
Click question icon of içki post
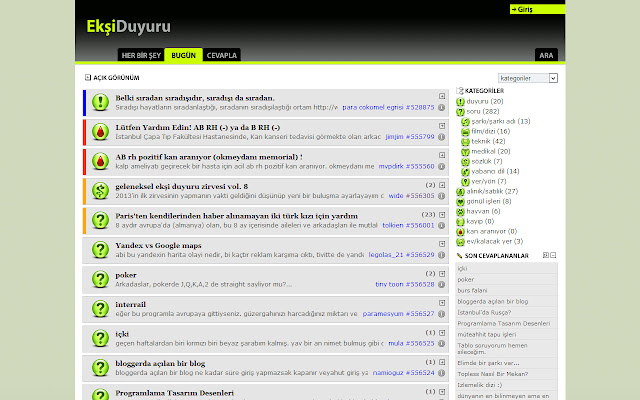pyautogui.click(x=100, y=338)
